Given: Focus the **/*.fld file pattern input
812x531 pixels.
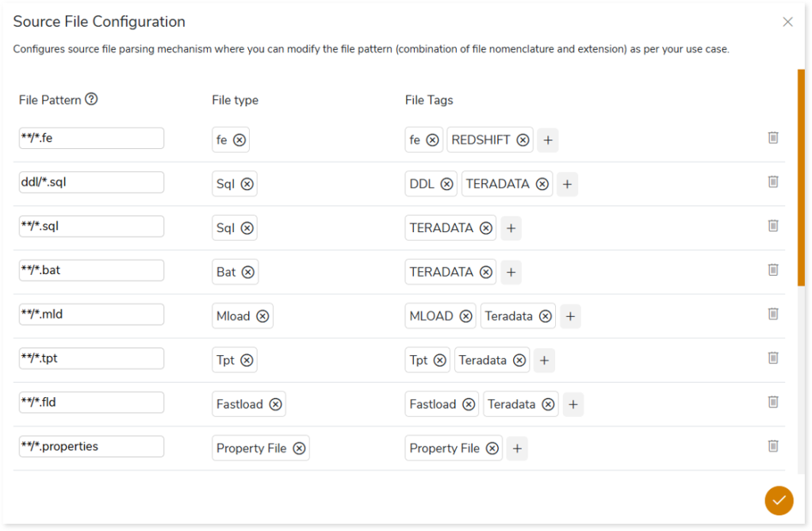Looking at the screenshot, I should click(x=91, y=403).
